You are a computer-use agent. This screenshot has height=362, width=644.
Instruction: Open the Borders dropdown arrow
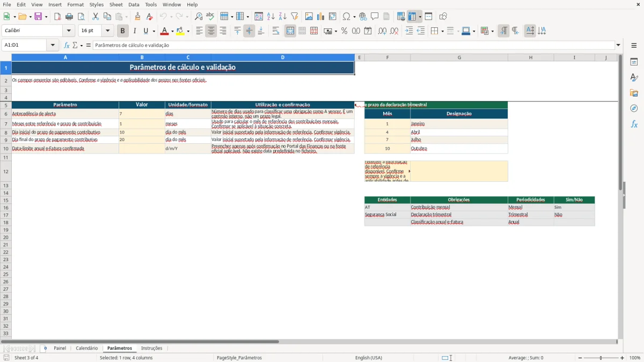(442, 31)
